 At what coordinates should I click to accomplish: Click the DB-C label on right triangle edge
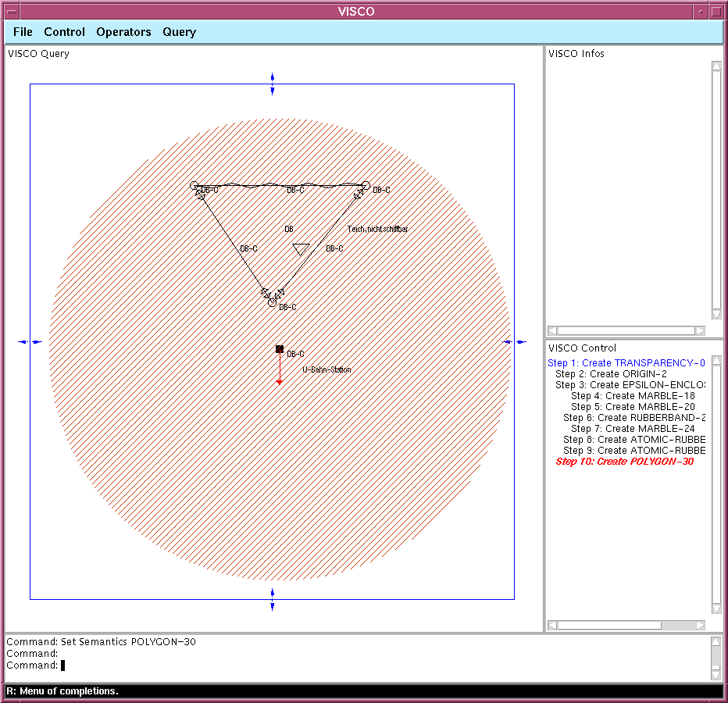(334, 248)
